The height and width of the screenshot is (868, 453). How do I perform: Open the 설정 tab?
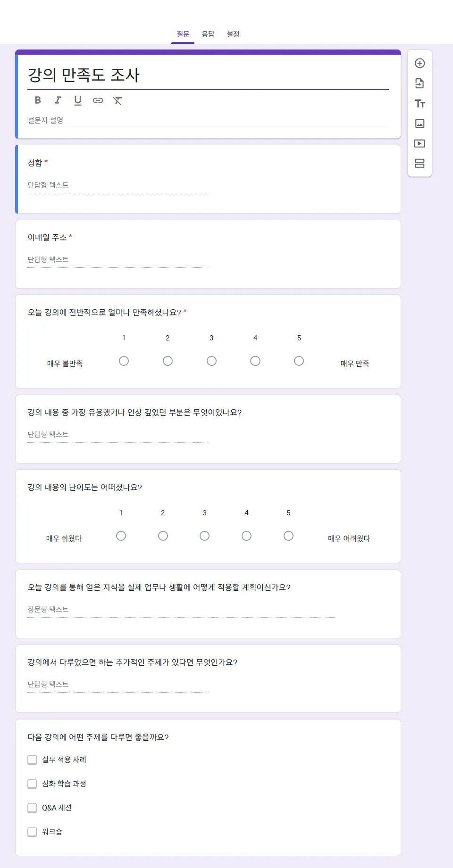(232, 34)
